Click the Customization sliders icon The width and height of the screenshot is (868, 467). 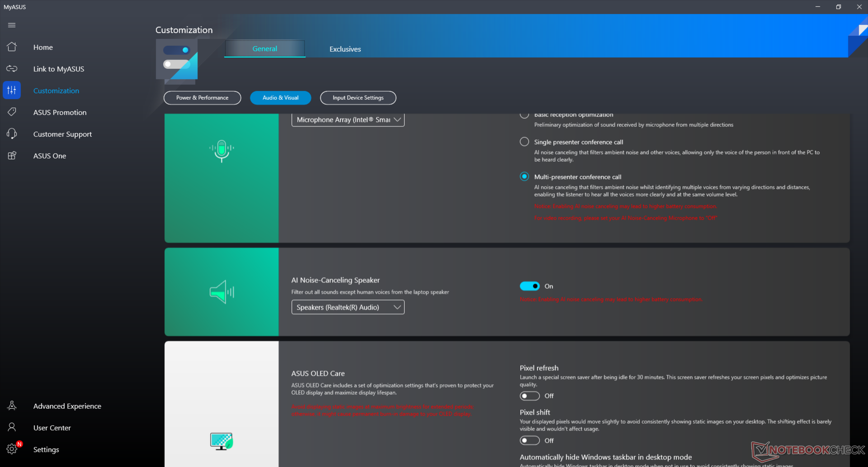click(x=12, y=91)
